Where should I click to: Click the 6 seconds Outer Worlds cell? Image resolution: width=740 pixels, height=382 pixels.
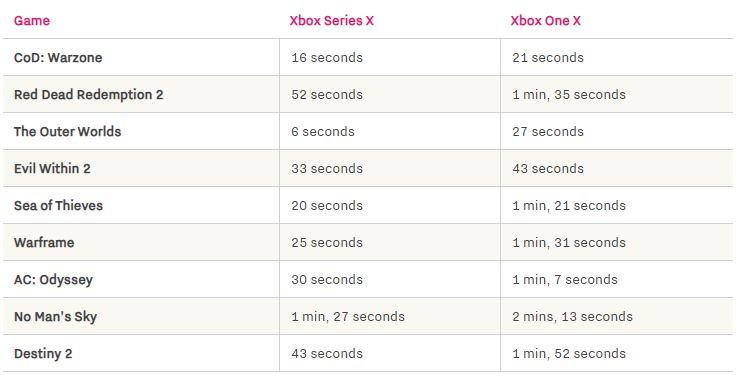tap(323, 131)
